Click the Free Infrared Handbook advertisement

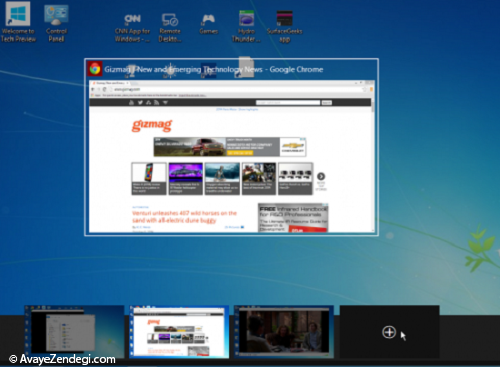point(293,218)
